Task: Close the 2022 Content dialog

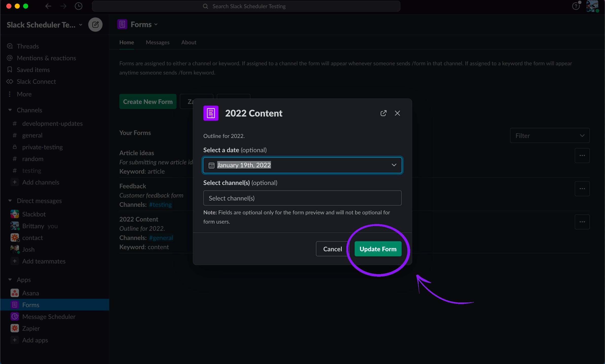Action: point(397,113)
